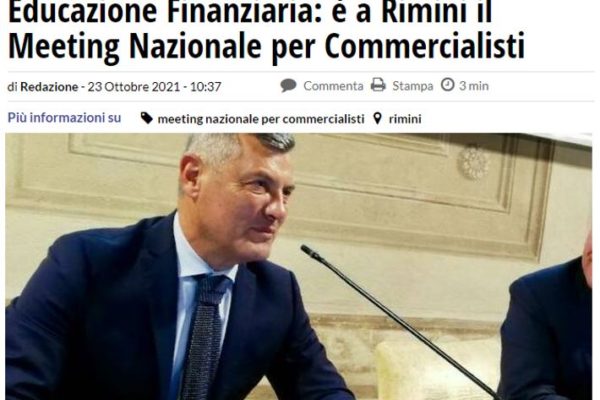Screen dimensions: 600x400
Task: Click the tag label icon
Action: pos(147,118)
